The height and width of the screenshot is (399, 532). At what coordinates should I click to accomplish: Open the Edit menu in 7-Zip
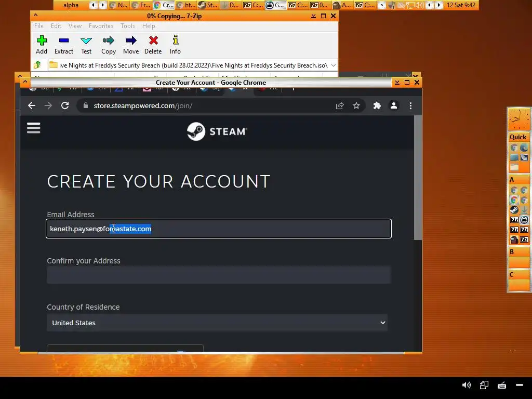(x=56, y=26)
